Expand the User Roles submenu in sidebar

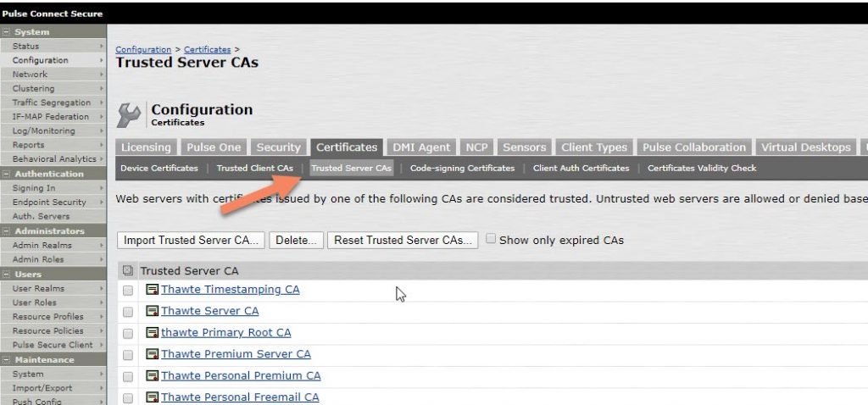tap(102, 302)
